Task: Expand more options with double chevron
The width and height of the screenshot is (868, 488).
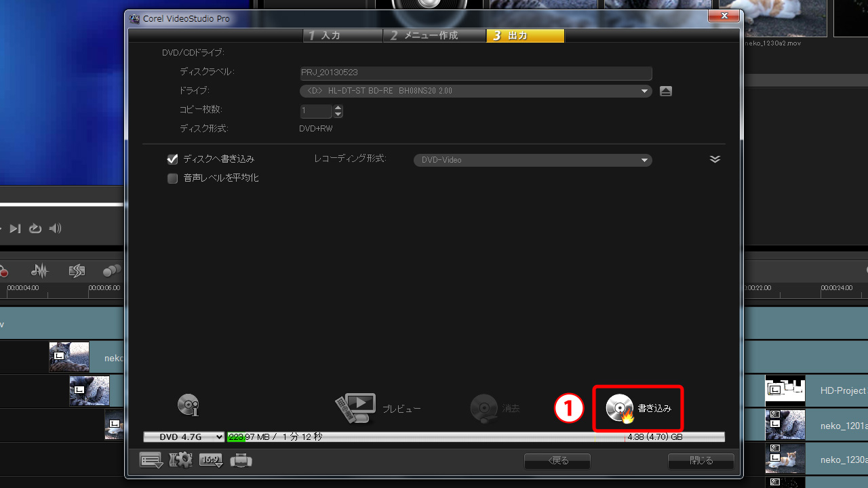Action: 715,159
